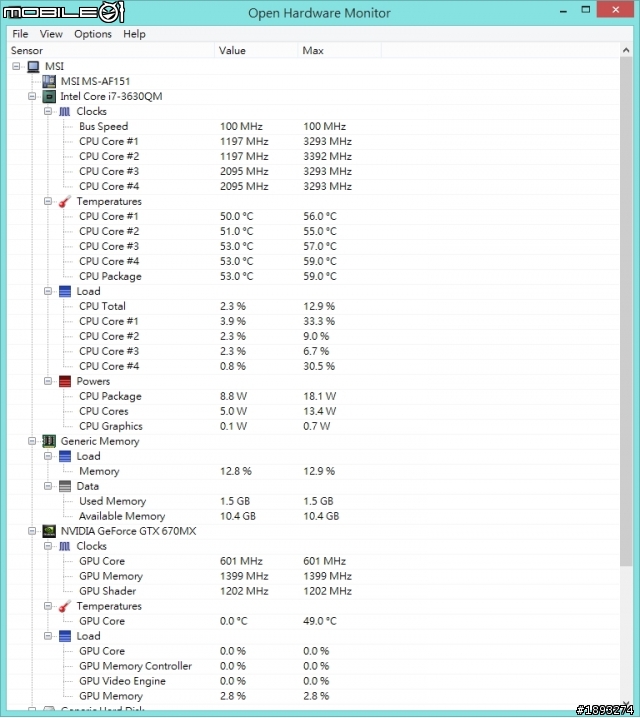Collapse the CPU Clocks group
640x718 pixels.
[48, 111]
